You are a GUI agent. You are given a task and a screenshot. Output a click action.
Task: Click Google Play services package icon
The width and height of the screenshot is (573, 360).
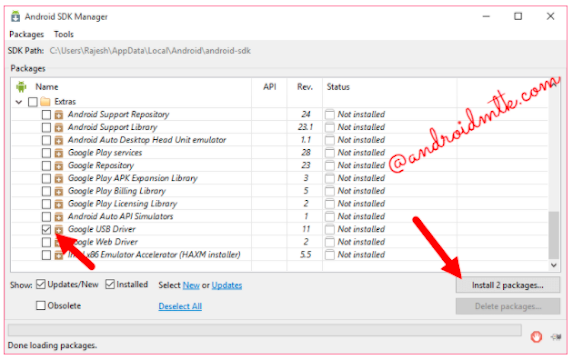tap(58, 153)
